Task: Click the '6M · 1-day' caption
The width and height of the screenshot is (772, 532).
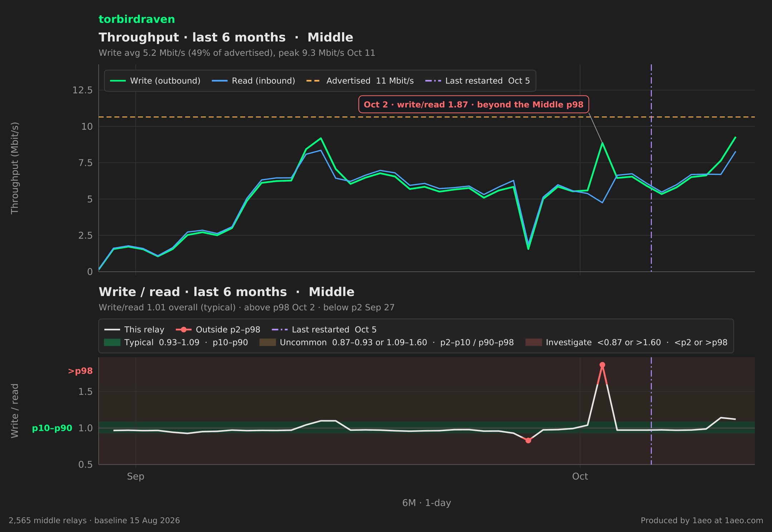Action: tap(427, 503)
